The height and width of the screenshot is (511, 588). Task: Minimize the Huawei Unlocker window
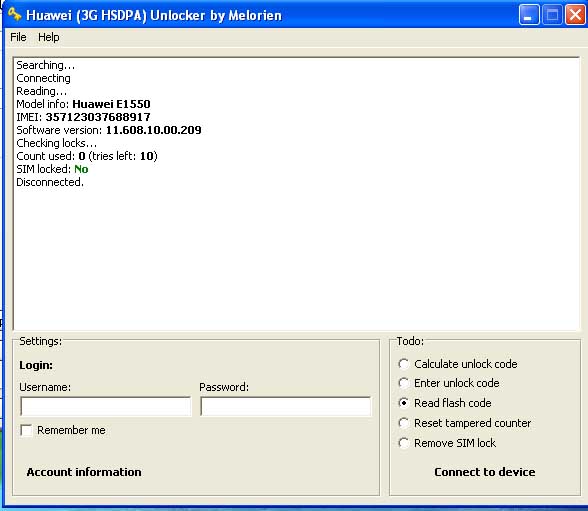point(529,15)
